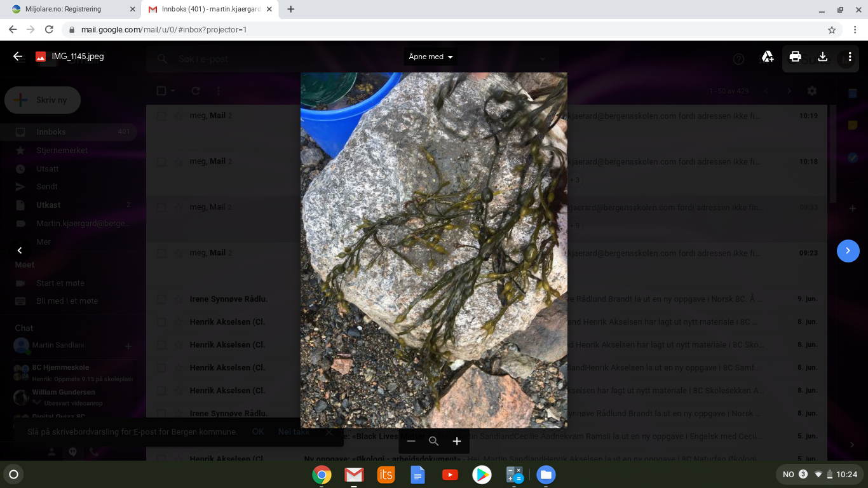Go to previous attachment arrow
The image size is (868, 488).
point(20,251)
